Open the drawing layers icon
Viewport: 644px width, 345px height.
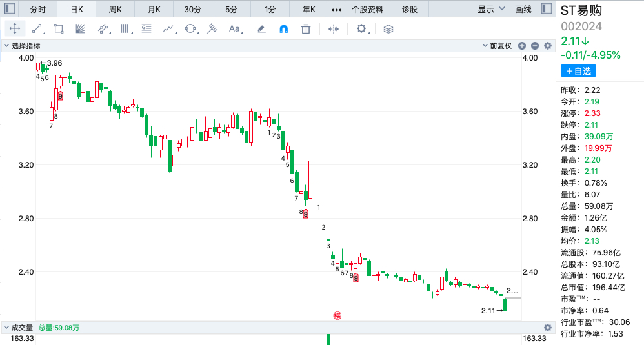388,29
